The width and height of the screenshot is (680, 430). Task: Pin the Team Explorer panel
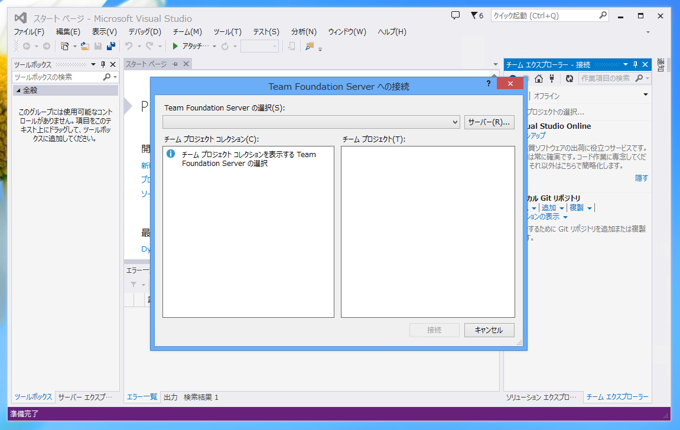635,65
